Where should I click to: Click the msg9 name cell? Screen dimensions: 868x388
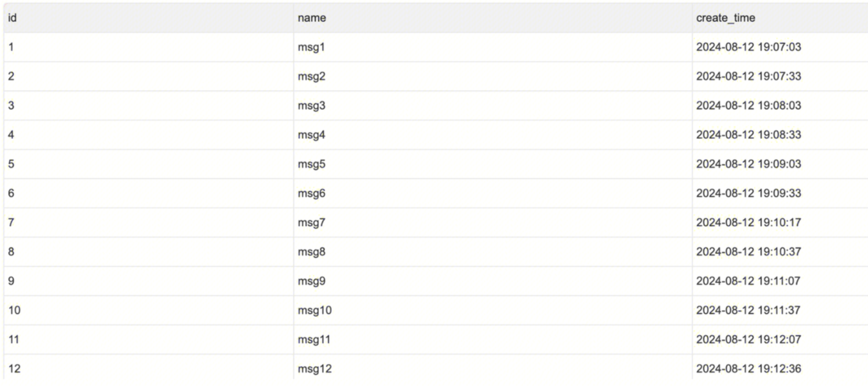click(311, 281)
